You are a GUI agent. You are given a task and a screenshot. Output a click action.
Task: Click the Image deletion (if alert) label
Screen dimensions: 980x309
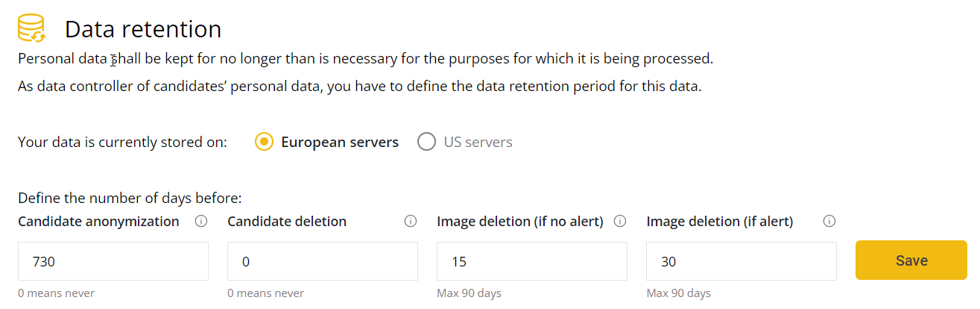pyautogui.click(x=719, y=222)
